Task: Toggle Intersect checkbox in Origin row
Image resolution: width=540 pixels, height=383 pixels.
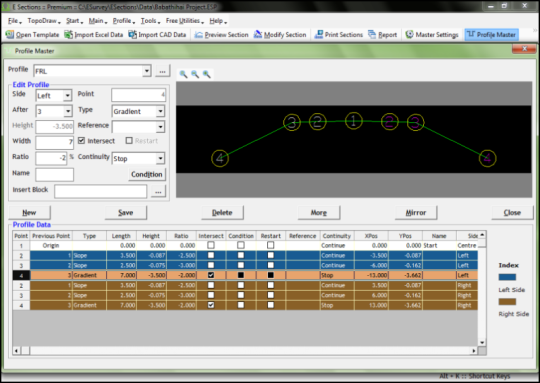Action: tap(211, 245)
